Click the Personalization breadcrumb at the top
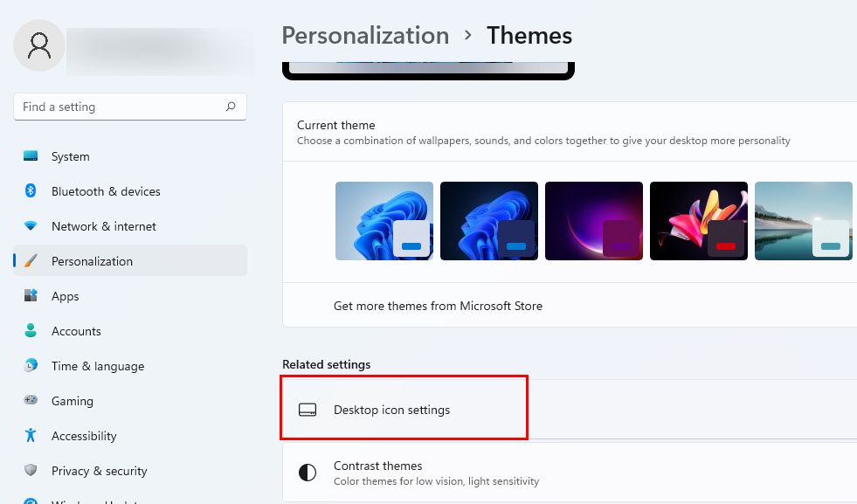857x504 pixels. coord(365,36)
